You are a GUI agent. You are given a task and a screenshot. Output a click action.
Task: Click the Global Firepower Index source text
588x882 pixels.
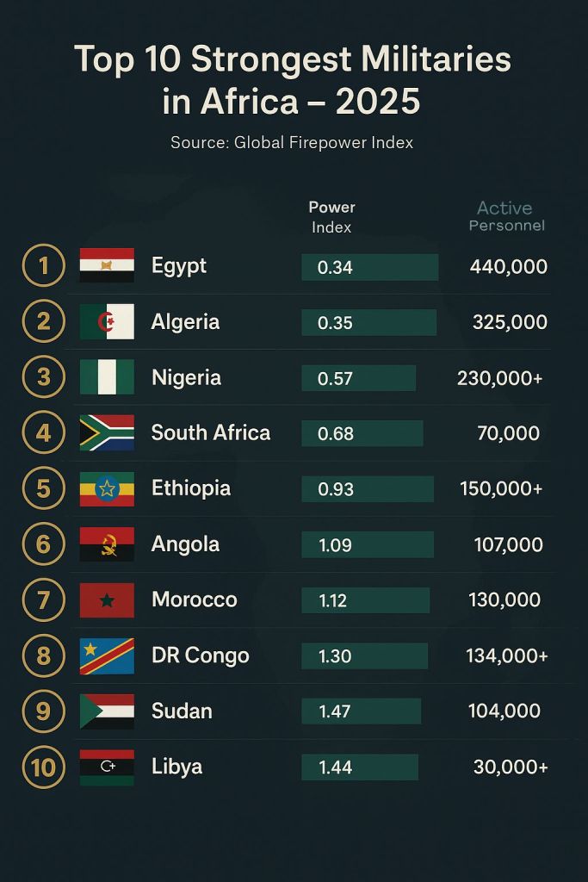[292, 142]
